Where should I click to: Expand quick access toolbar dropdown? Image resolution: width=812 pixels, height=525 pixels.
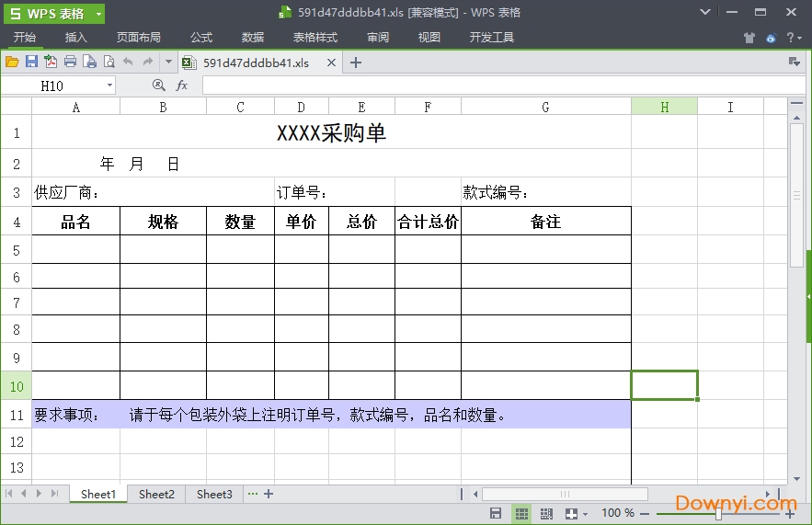tap(168, 63)
